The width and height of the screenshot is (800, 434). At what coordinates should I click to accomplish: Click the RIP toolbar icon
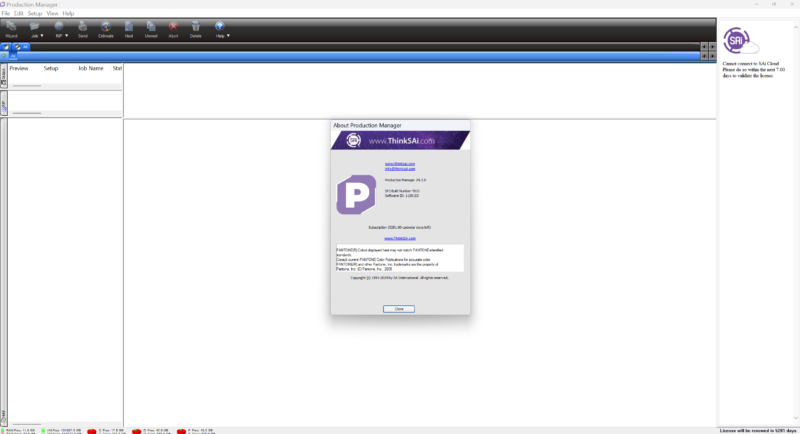click(x=59, y=27)
